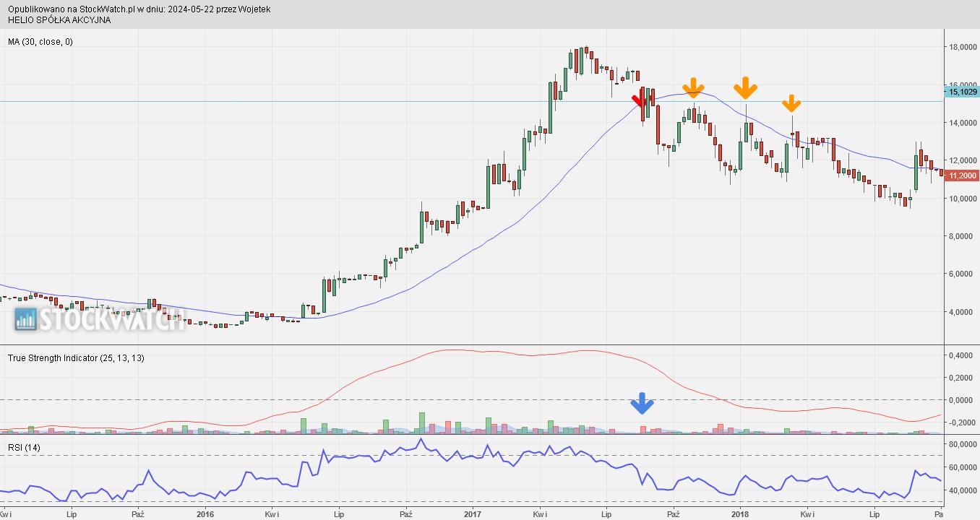Click the 10,0000 price axis value
The width and height of the screenshot is (980, 520).
click(x=963, y=199)
